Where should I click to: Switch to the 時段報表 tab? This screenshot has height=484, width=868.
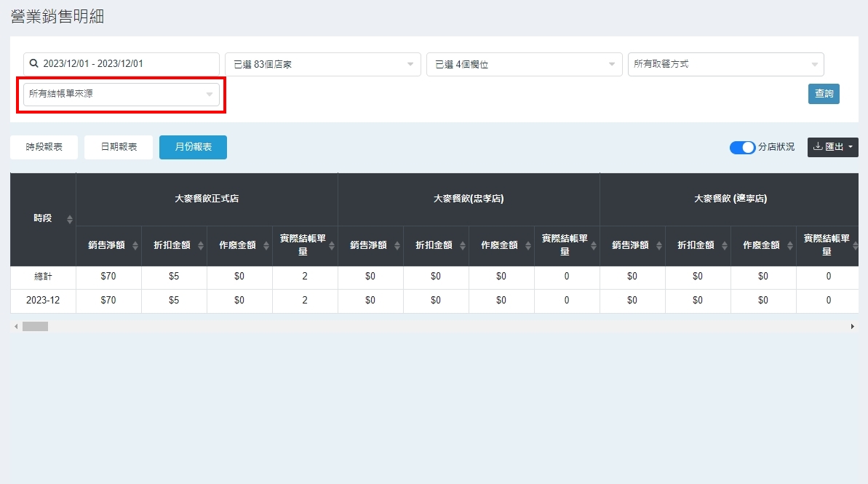[44, 147]
